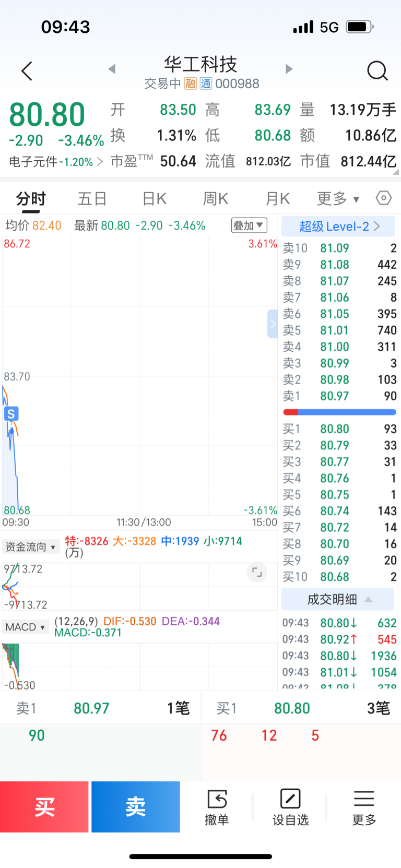Tap the blue 卖 sell button

click(x=136, y=807)
